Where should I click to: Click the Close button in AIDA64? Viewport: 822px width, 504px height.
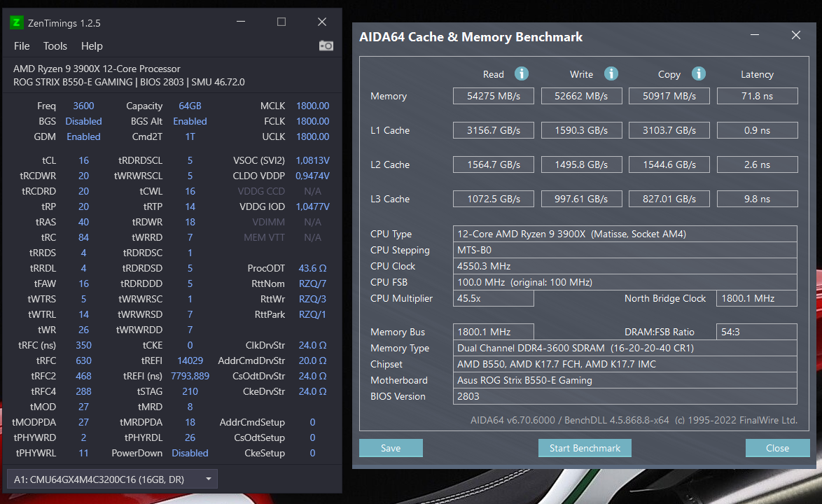(x=777, y=448)
